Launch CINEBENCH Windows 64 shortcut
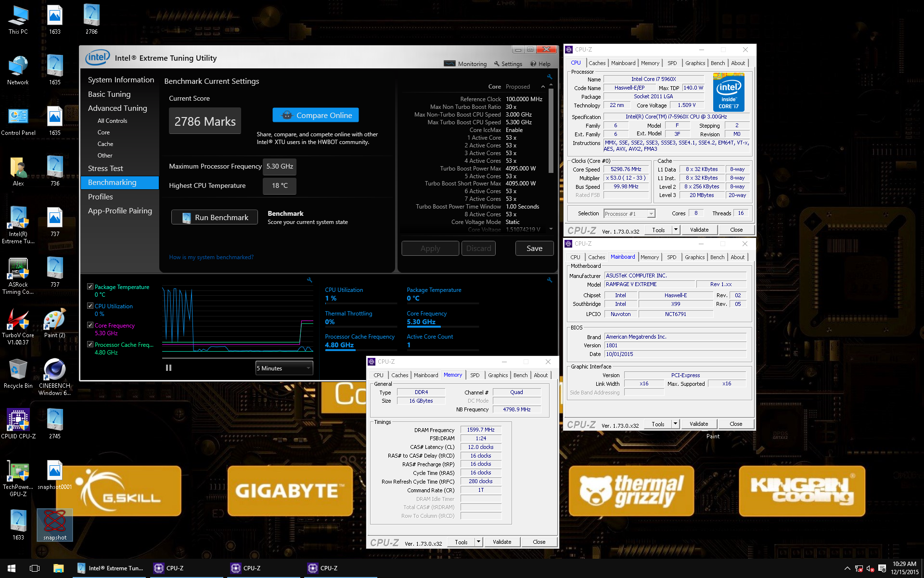The height and width of the screenshot is (578, 924). [x=55, y=377]
